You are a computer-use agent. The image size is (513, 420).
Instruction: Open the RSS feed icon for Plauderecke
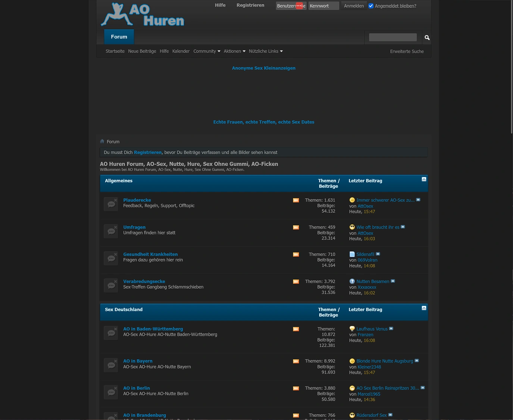point(296,200)
